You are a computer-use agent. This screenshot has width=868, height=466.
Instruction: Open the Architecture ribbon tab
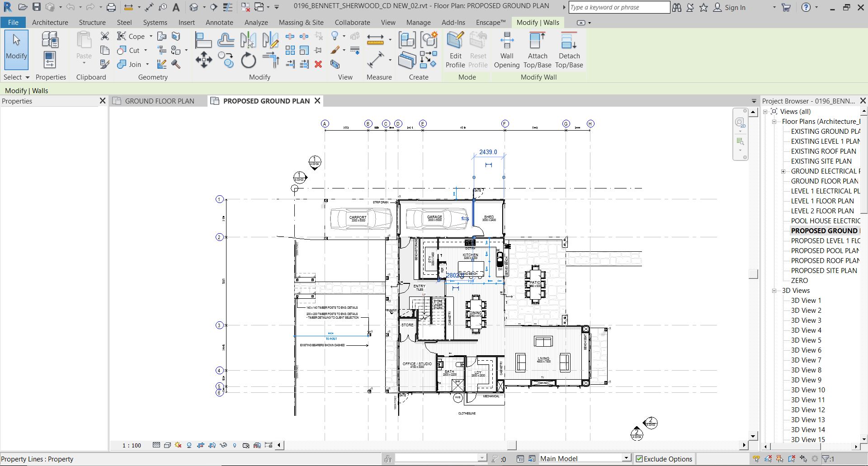pos(50,22)
